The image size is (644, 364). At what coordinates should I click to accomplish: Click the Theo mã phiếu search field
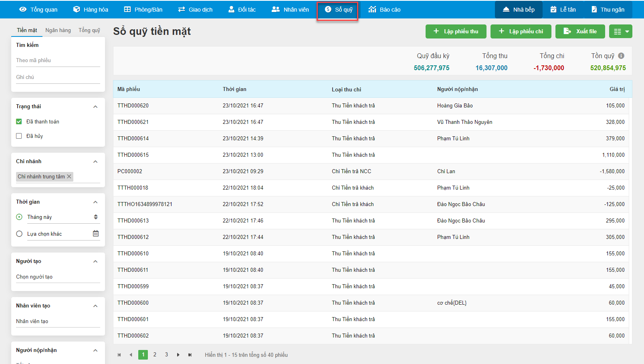click(58, 60)
